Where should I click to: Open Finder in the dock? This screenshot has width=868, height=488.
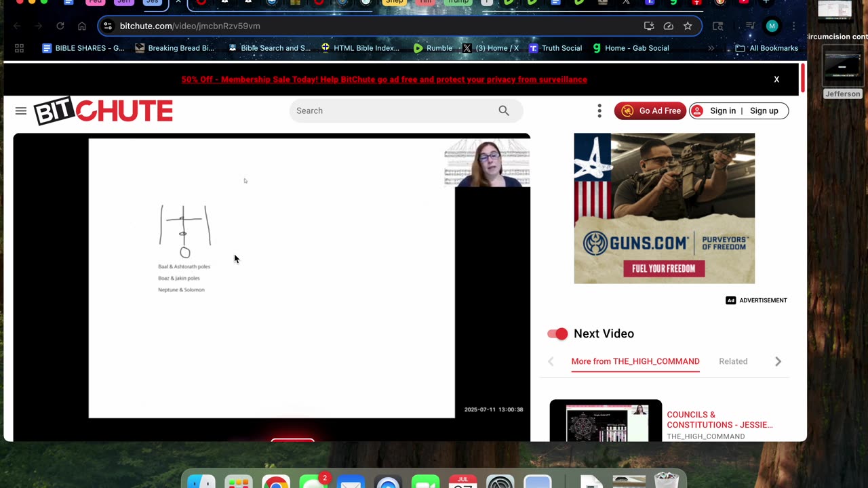(201, 481)
